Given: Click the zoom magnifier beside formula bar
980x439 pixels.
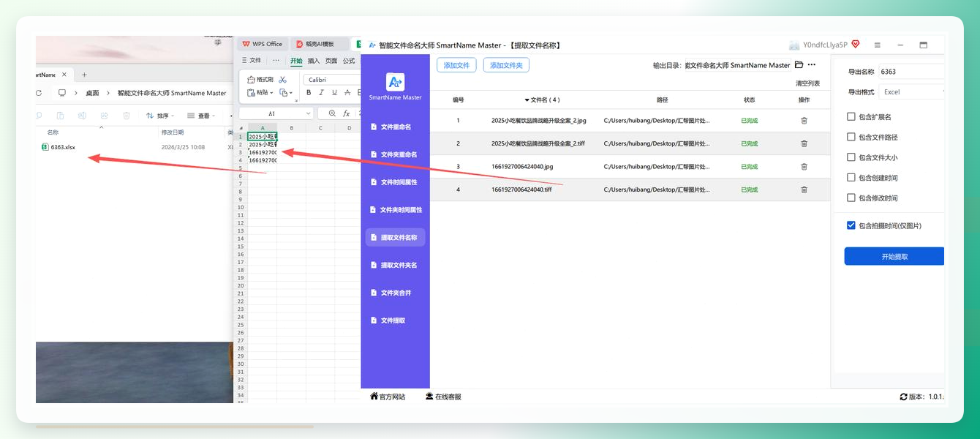Looking at the screenshot, I should [332, 113].
